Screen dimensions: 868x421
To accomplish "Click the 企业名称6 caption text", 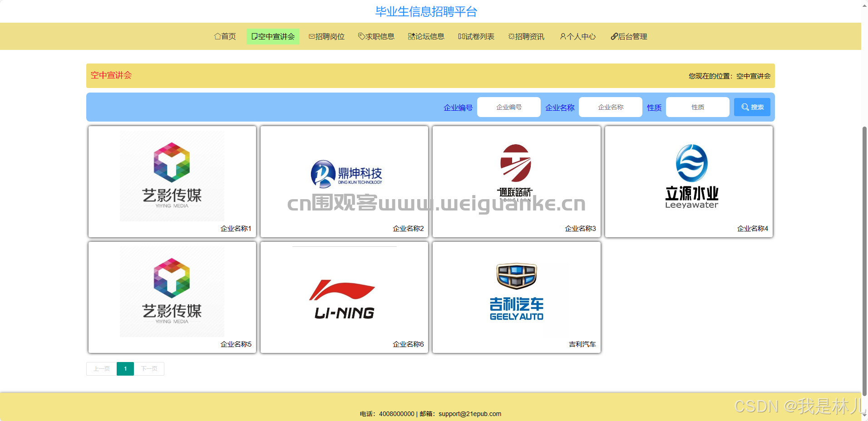I will tap(408, 344).
